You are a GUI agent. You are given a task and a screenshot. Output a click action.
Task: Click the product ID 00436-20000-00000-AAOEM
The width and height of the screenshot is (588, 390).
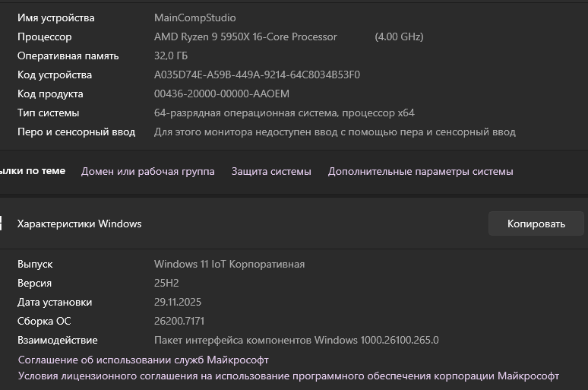point(221,94)
